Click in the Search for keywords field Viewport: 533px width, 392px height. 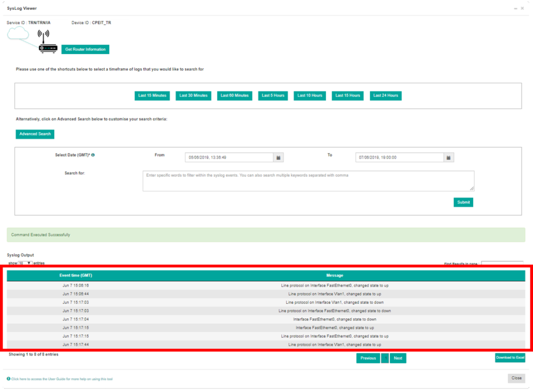click(308, 180)
